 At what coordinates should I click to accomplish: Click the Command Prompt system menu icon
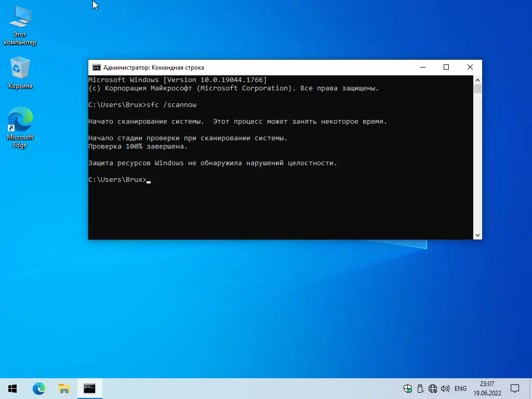[x=96, y=68]
